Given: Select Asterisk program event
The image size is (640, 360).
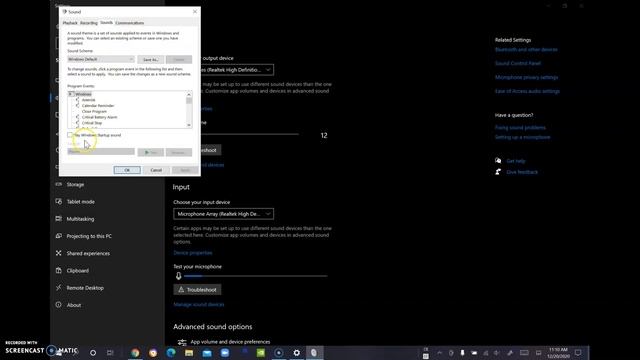Looking at the screenshot, I should (89, 100).
